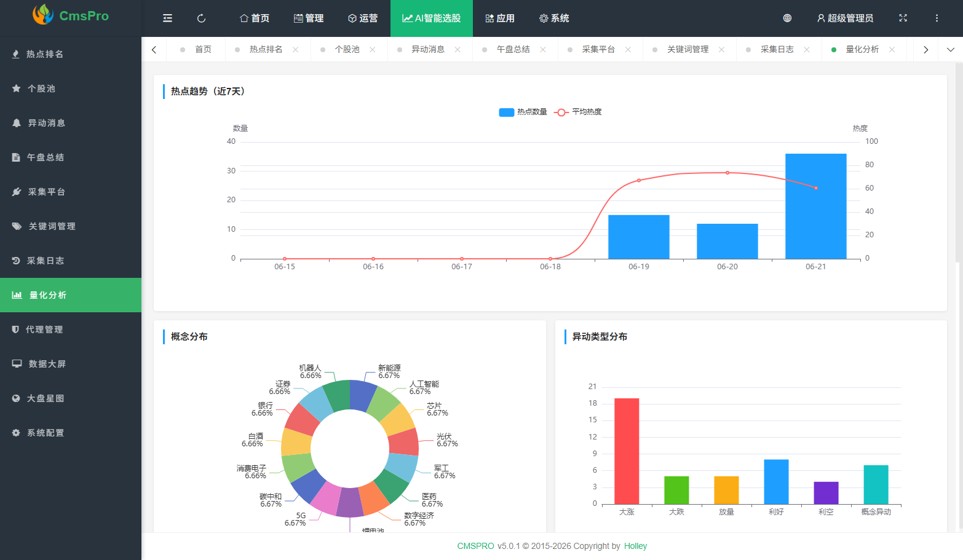The width and height of the screenshot is (963, 560).
Task: Open 异动消息 sidebar item
Action: tap(71, 123)
